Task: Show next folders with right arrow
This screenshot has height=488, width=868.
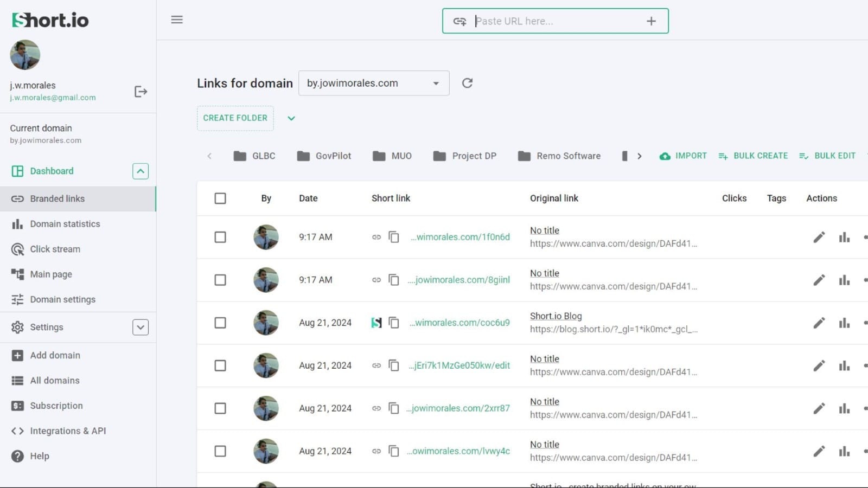Action: click(x=640, y=156)
